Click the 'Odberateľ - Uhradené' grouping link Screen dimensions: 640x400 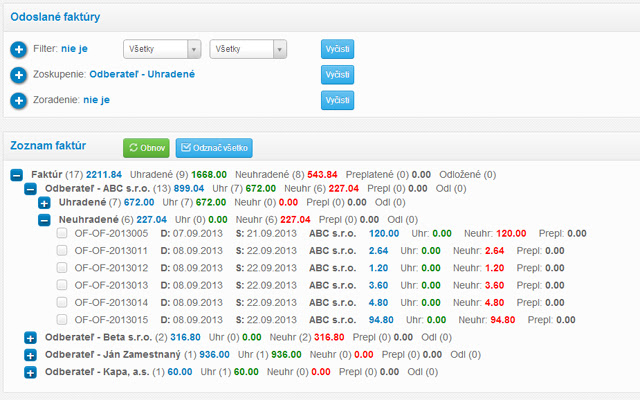coord(142,74)
